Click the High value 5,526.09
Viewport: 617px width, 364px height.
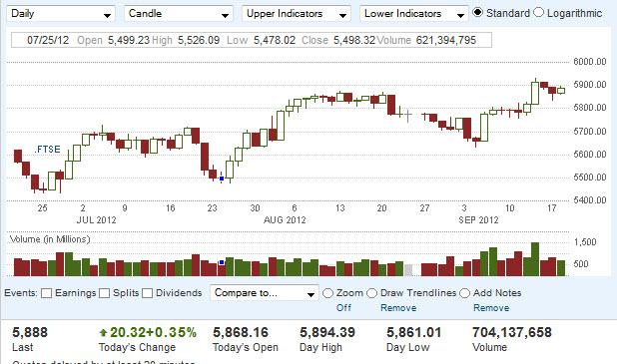199,40
